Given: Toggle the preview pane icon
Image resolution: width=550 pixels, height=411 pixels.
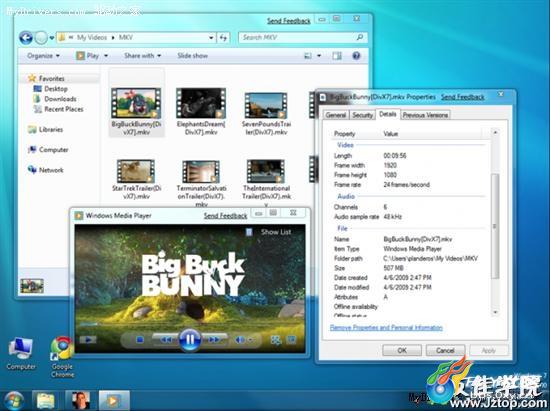Looking at the screenshot, I should tap(337, 56).
